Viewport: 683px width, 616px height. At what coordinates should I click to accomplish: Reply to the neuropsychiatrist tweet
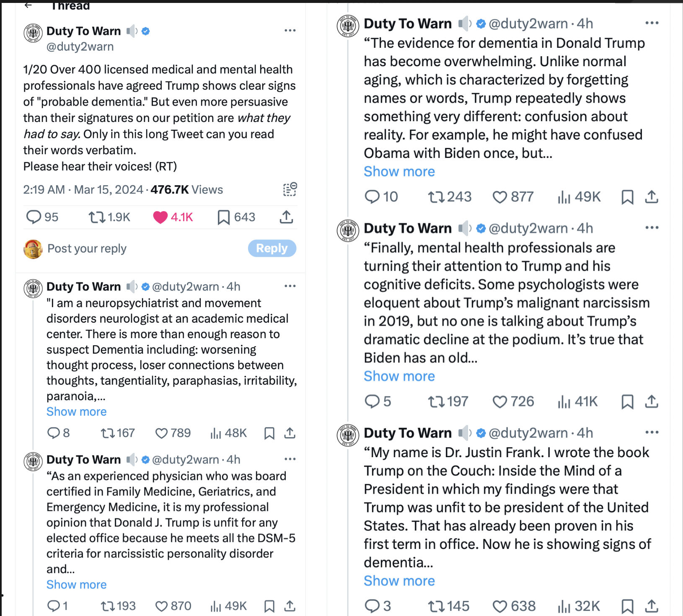click(x=54, y=433)
